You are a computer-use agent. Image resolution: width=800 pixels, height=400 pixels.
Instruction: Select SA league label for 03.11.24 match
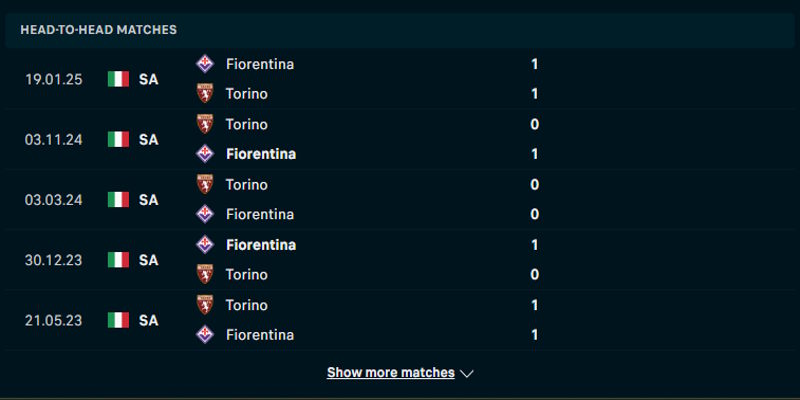pos(149,139)
